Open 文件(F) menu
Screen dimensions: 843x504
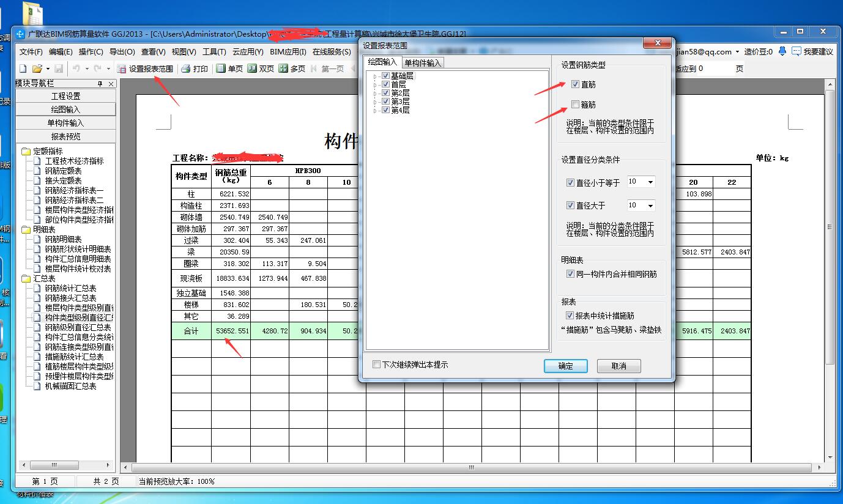(31, 52)
